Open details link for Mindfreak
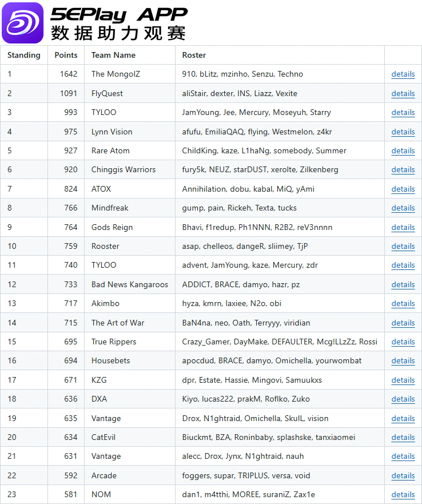The width and height of the screenshot is (422, 504). [x=403, y=208]
